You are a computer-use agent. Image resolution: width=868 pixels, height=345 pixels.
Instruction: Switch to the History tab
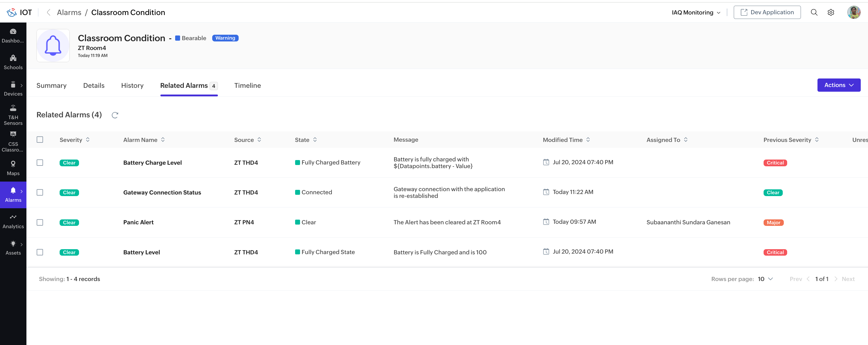(132, 85)
